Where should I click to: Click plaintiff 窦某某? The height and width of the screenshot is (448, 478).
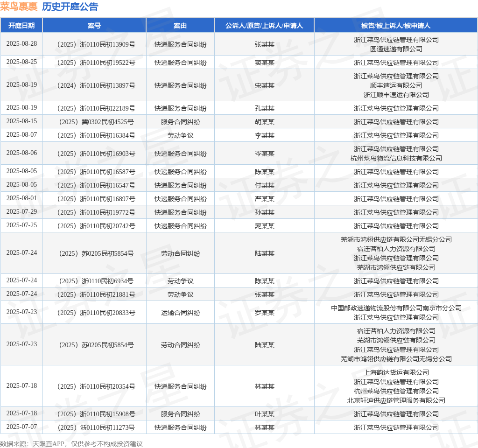click(265, 63)
